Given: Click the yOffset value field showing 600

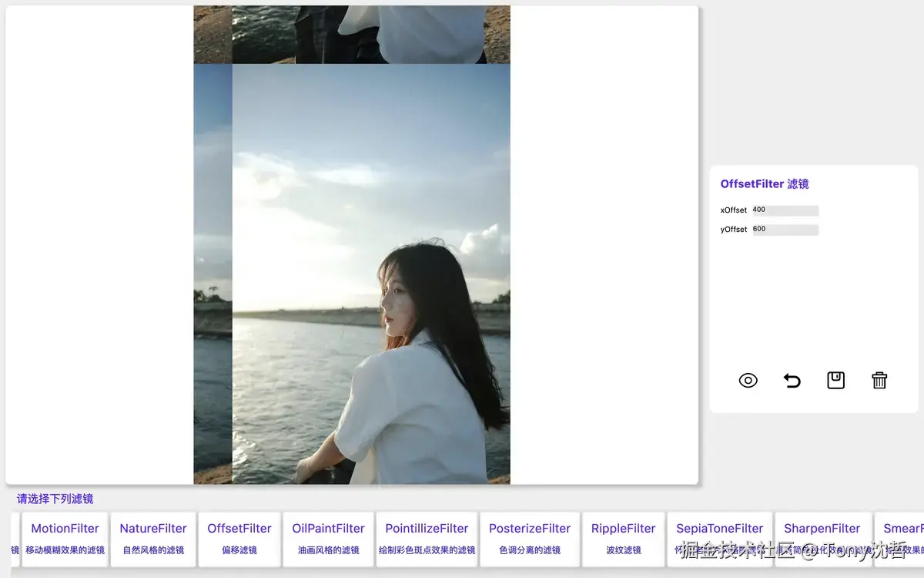Looking at the screenshot, I should click(x=785, y=228).
